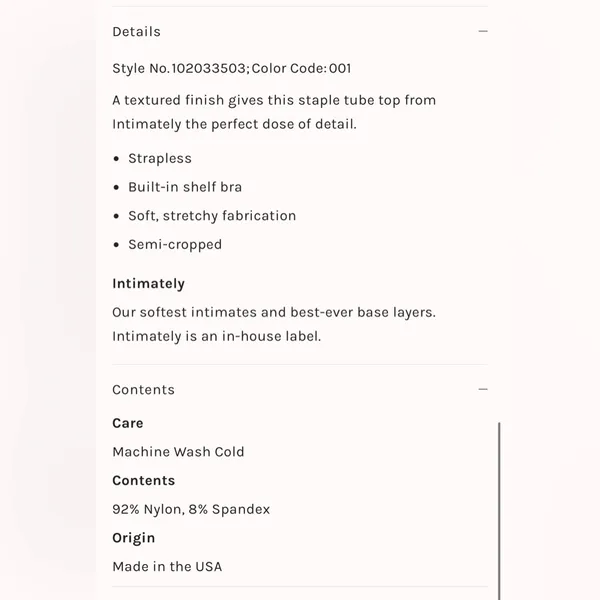
Task: Click the vertical scrollbar beside Care section
Action: pyautogui.click(x=499, y=511)
